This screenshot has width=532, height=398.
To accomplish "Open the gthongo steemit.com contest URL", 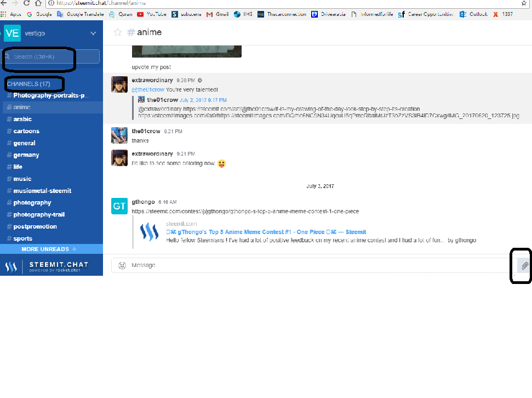I will pos(245,211).
